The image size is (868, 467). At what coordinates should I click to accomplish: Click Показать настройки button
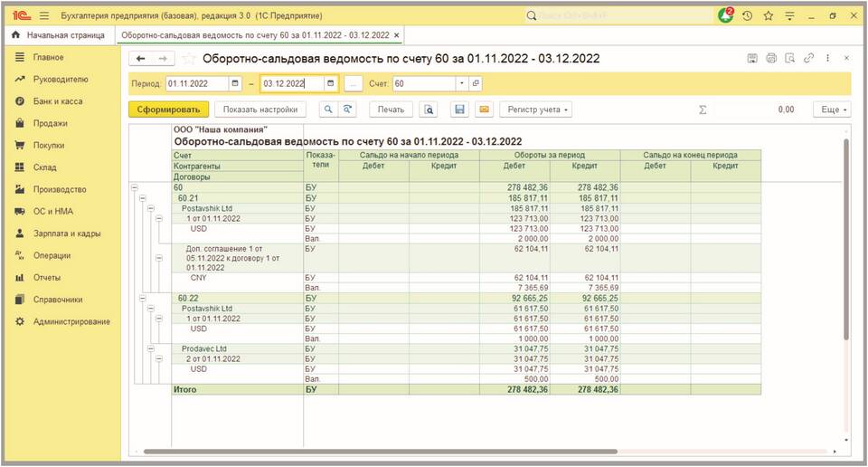[260, 110]
